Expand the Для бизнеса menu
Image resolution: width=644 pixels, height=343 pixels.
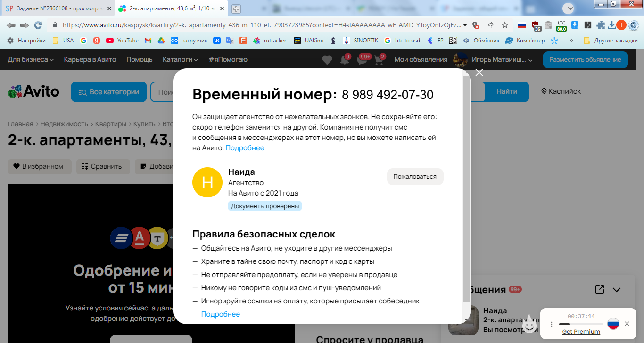coord(31,59)
